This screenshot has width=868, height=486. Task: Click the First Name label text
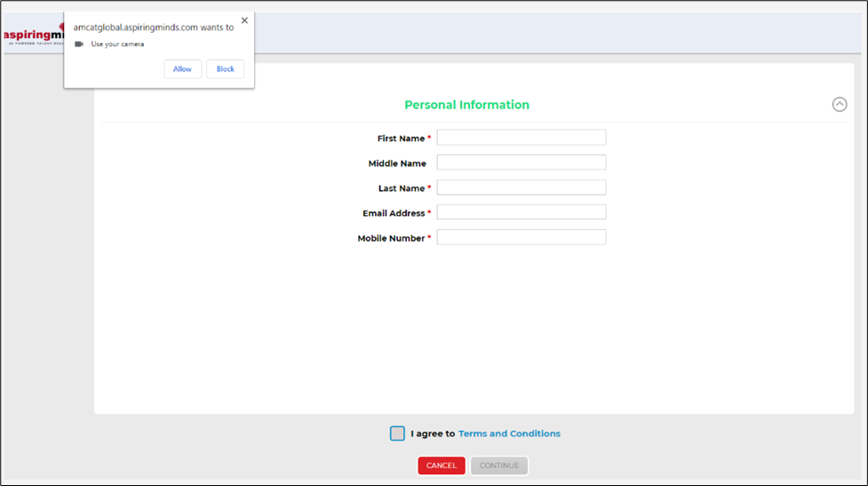click(x=401, y=139)
